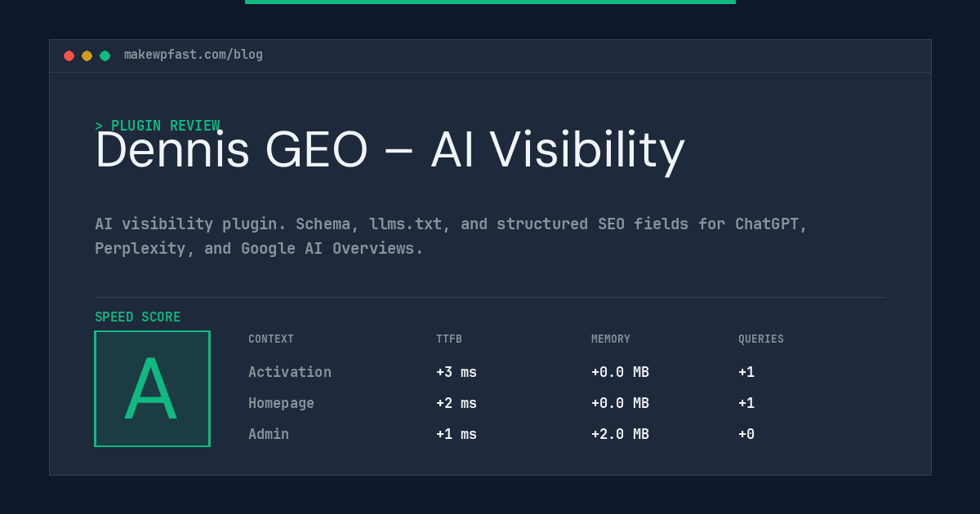This screenshot has height=514, width=980.
Task: Click the Activation TTFB value +3 ms
Action: 457,372
